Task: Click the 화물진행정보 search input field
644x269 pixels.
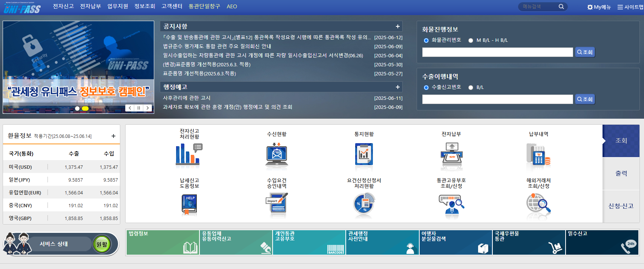Action: click(497, 52)
